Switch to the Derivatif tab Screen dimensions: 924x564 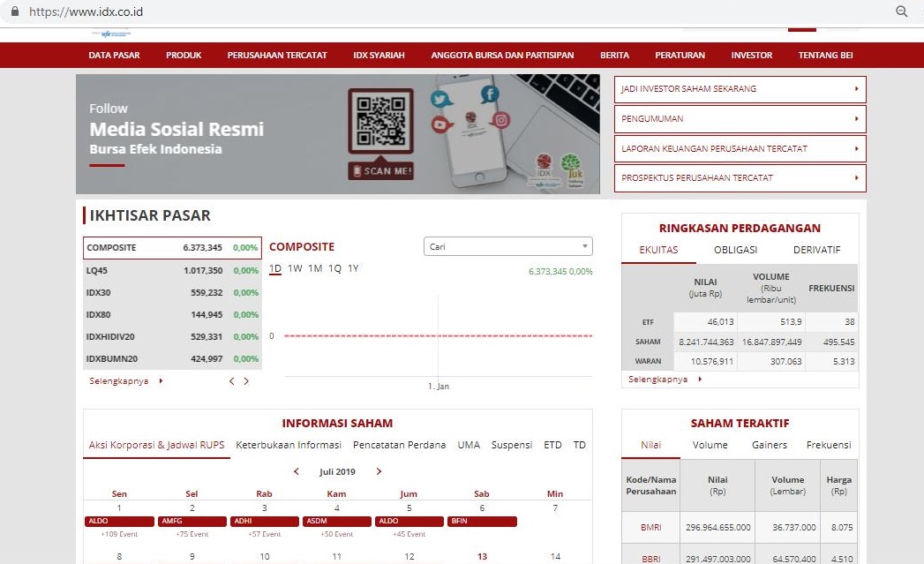coord(816,250)
